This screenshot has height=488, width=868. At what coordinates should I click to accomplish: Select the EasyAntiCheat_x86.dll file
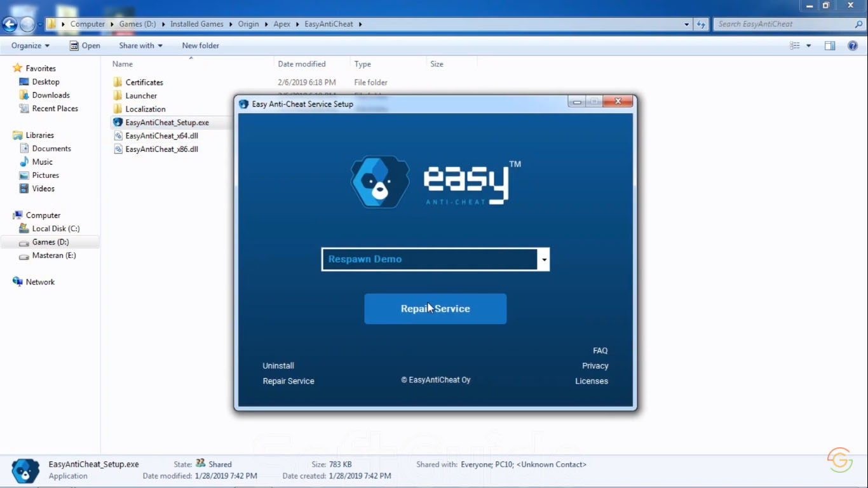click(161, 149)
